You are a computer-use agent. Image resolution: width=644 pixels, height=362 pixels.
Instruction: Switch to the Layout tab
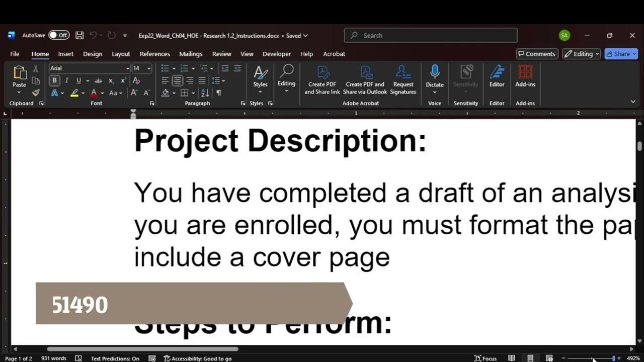[x=121, y=54]
